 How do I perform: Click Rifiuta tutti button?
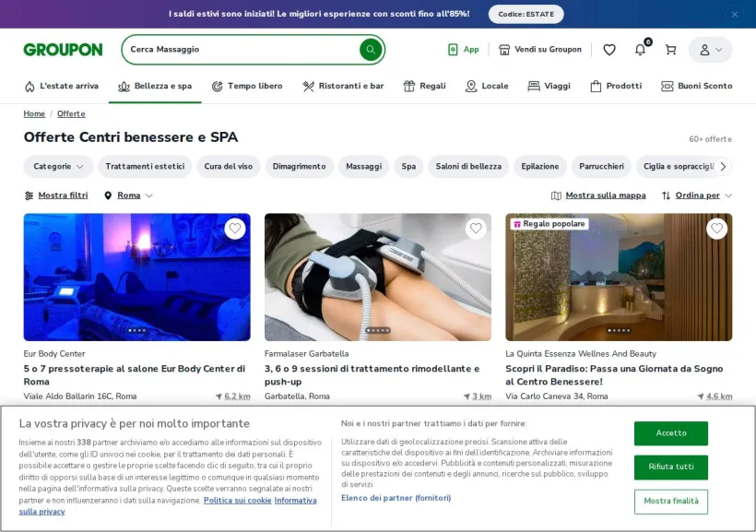pyautogui.click(x=671, y=467)
